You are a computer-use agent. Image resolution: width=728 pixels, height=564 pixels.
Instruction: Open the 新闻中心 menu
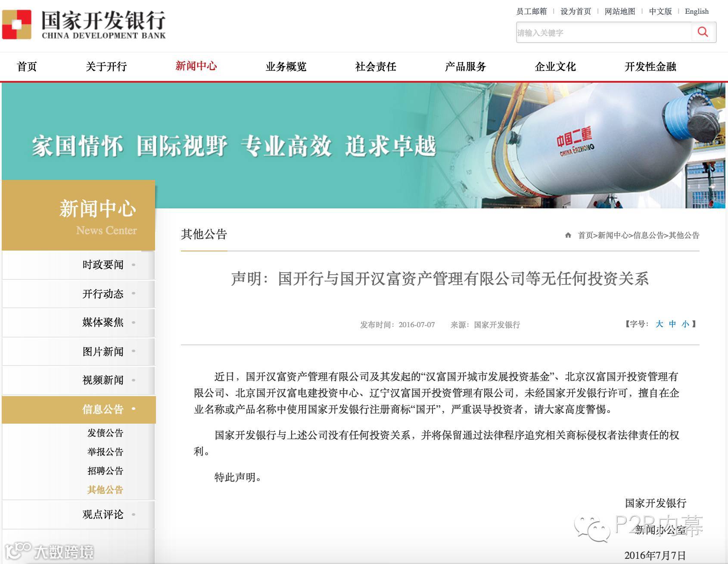pyautogui.click(x=196, y=66)
